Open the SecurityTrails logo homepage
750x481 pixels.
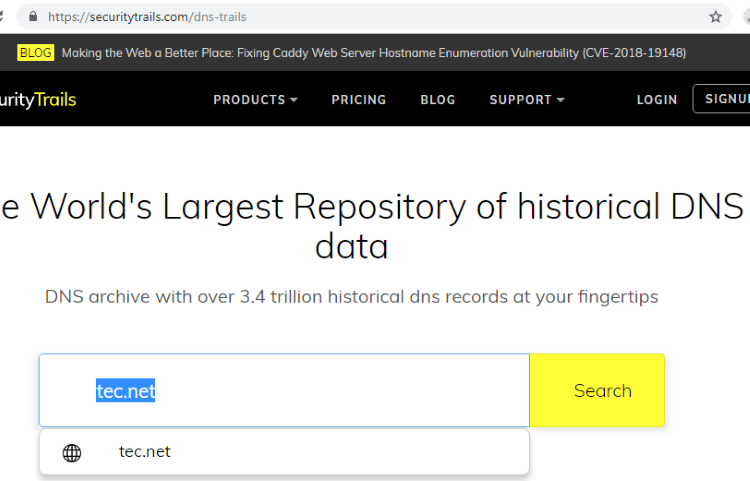tap(37, 99)
